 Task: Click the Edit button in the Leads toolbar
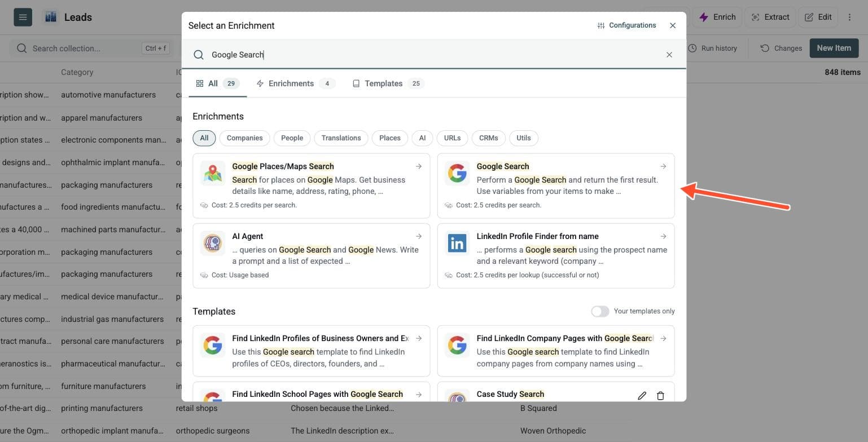pyautogui.click(x=818, y=17)
